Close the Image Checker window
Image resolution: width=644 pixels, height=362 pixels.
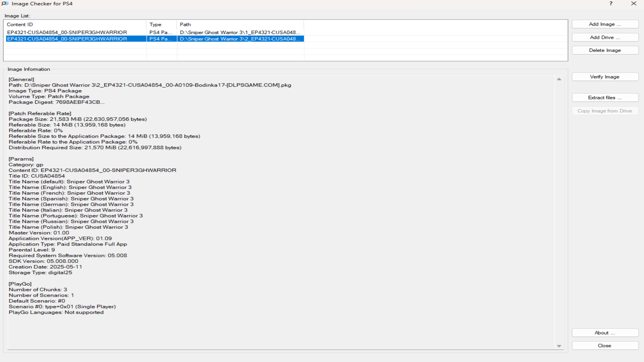pyautogui.click(x=634, y=4)
